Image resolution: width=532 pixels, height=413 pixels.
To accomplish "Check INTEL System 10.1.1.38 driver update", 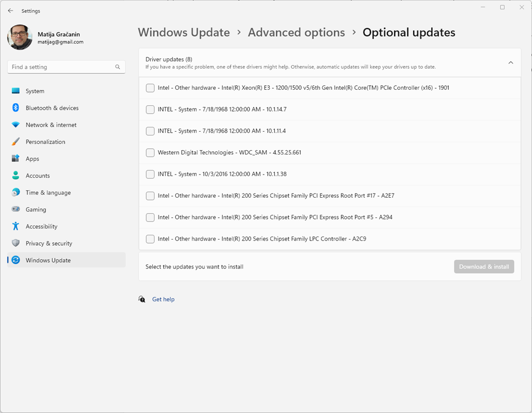I will click(x=150, y=174).
